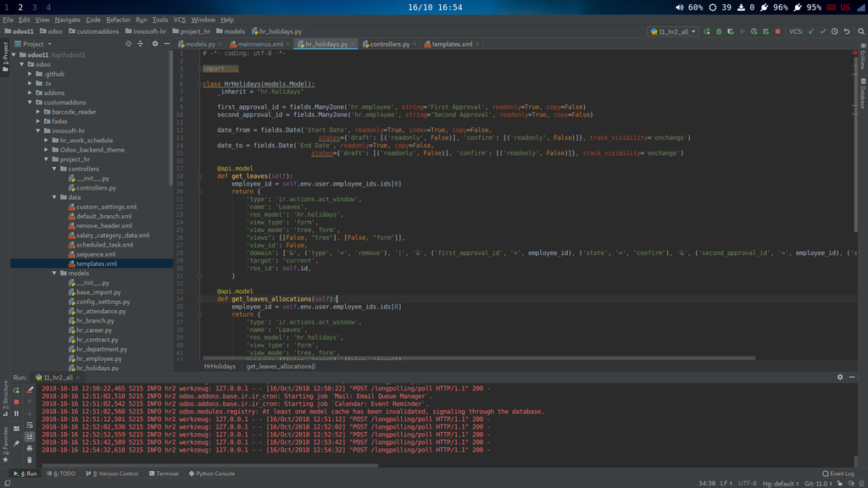Clear all console output with eraser icon

coord(30,390)
